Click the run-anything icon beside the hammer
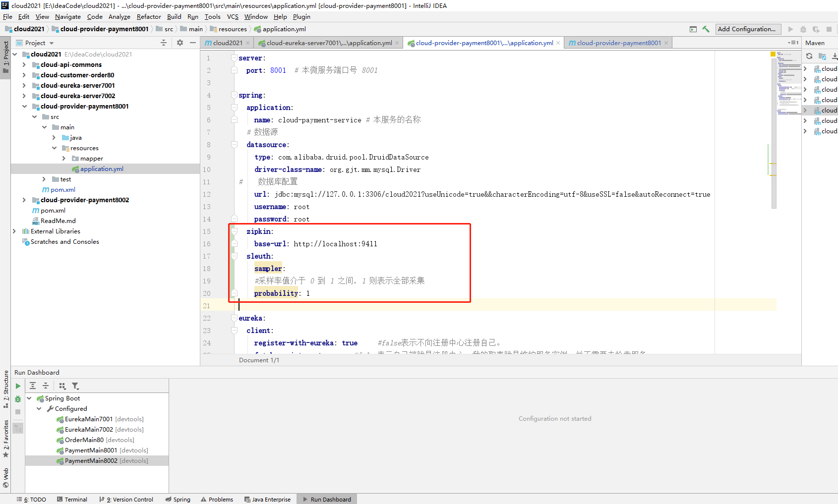Screen dimensions: 838x504 pyautogui.click(x=693, y=29)
